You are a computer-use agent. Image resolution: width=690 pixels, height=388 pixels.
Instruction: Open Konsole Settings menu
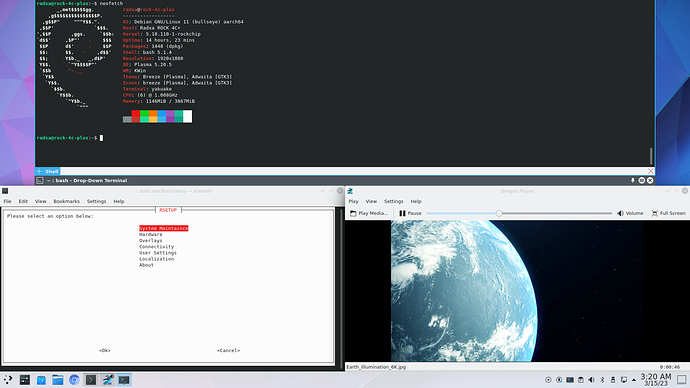[x=96, y=201]
